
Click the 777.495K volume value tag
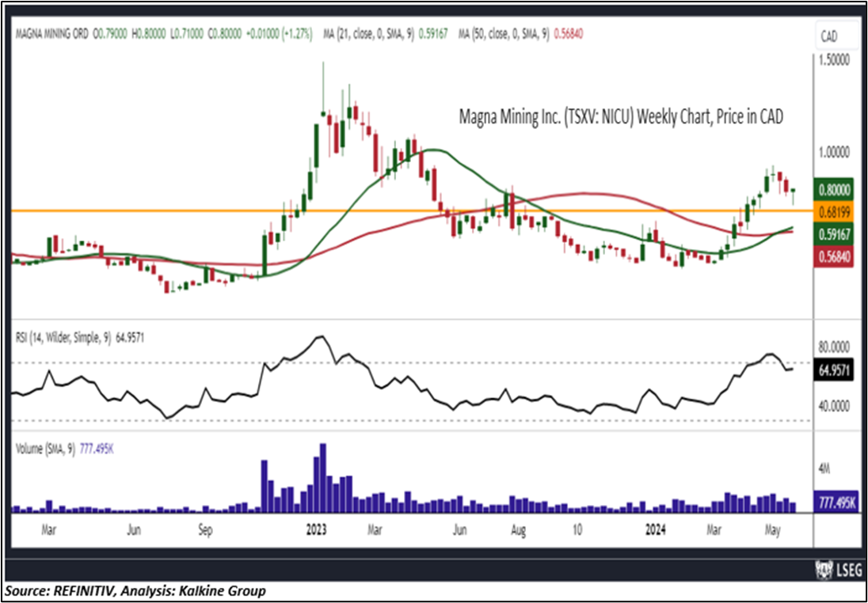pyautogui.click(x=834, y=502)
